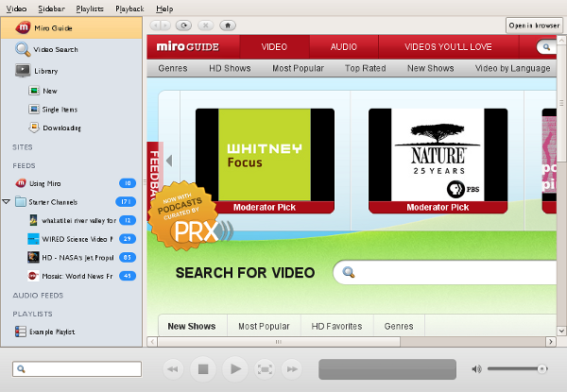Click the browser home button
Screen dimensions: 567x392
(x=226, y=25)
